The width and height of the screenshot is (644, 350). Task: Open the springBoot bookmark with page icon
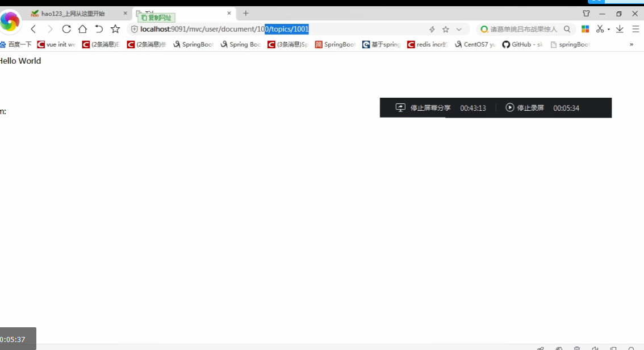(570, 44)
